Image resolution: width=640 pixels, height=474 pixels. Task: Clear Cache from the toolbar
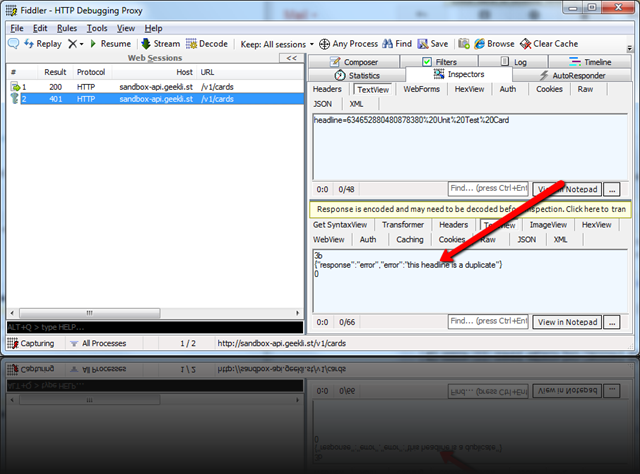pyautogui.click(x=549, y=44)
